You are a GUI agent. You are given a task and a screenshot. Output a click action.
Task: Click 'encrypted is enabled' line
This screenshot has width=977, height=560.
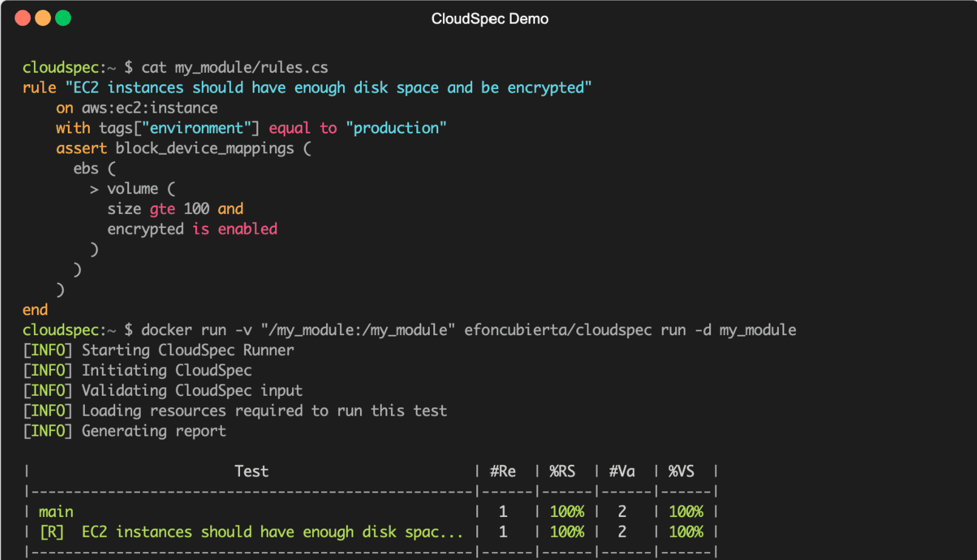coord(192,229)
